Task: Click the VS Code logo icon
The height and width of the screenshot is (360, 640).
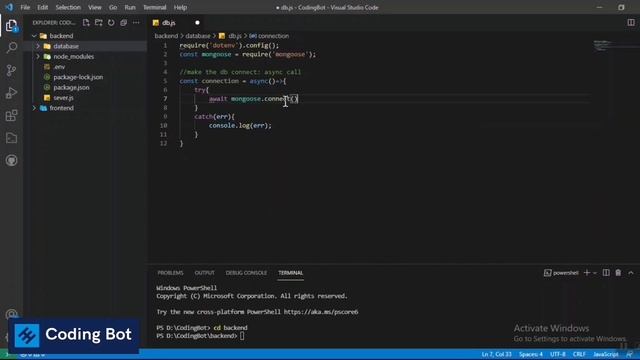Action: (9, 7)
